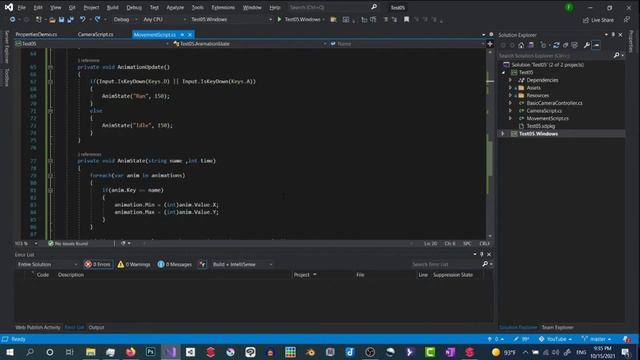
Task: Click the Collapse All icon in Solution Explorer
Action: 565,45
